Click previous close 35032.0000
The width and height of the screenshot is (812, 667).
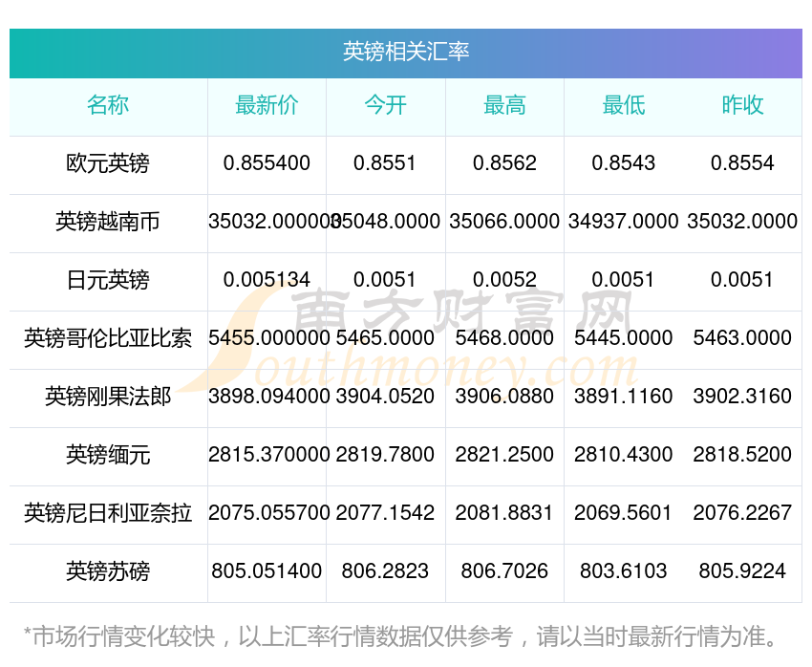(742, 221)
